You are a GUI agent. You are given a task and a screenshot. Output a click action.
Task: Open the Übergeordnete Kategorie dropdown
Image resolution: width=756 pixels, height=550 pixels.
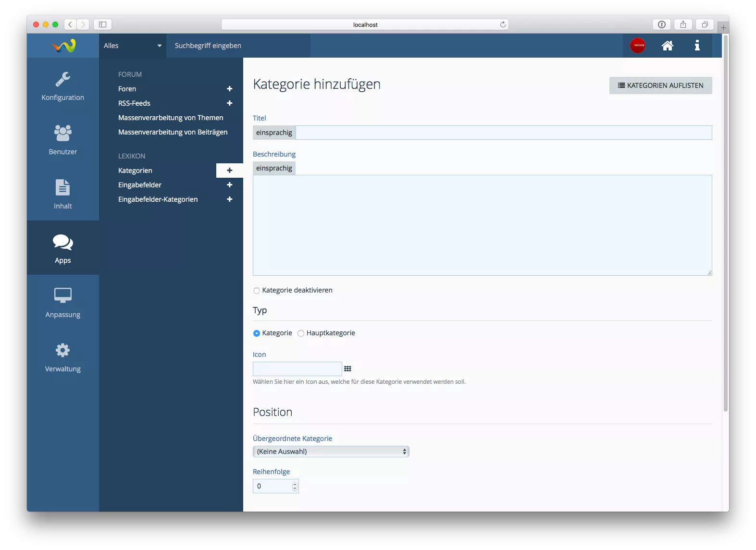point(331,452)
